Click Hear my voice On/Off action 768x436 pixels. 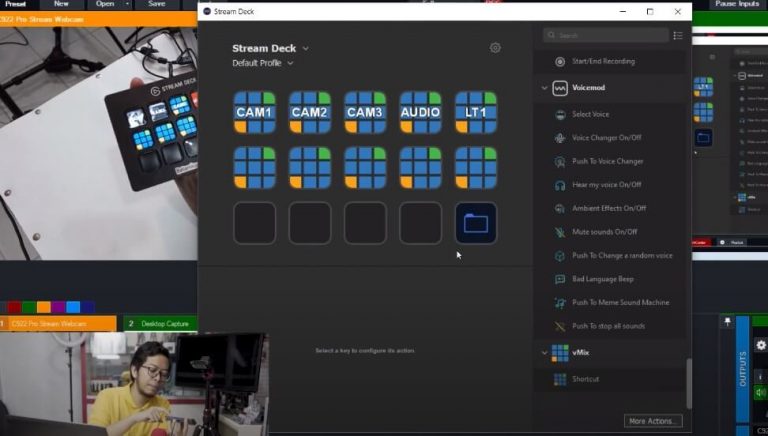(606, 185)
